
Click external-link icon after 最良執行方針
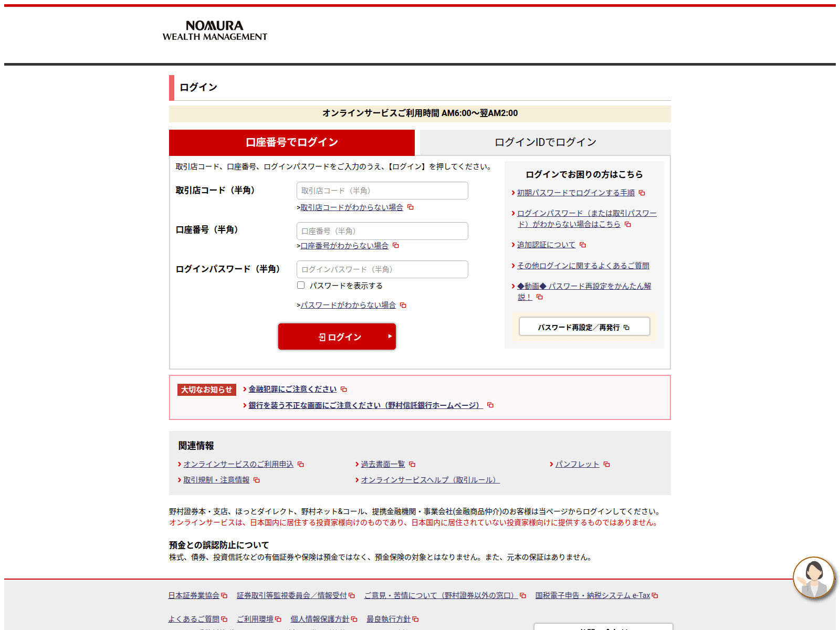416,619
